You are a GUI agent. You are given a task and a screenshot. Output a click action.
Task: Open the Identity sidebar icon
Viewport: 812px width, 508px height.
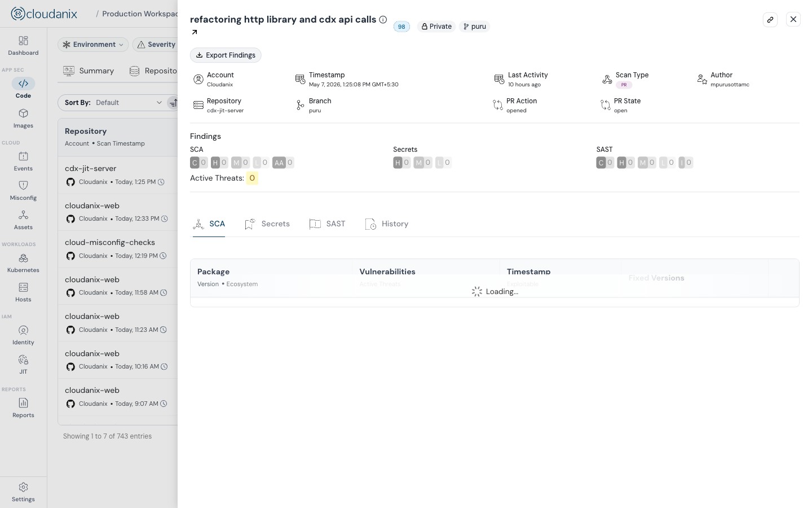(x=23, y=330)
